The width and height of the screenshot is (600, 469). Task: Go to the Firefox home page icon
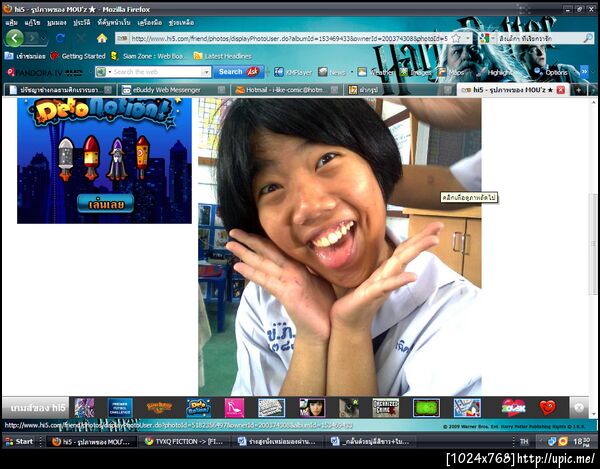tap(102, 38)
